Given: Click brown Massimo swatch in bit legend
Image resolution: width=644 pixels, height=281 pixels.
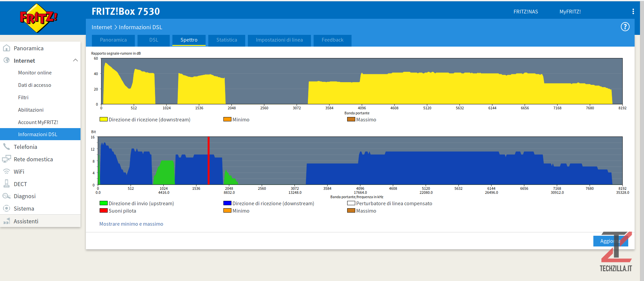Looking at the screenshot, I should click(351, 211).
